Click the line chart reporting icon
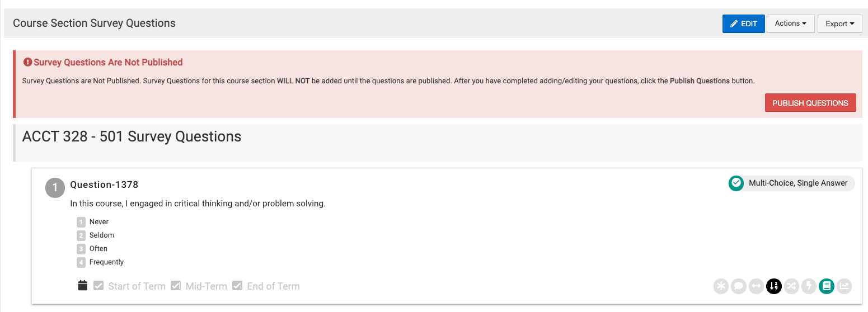This screenshot has width=868, height=312. tap(844, 286)
